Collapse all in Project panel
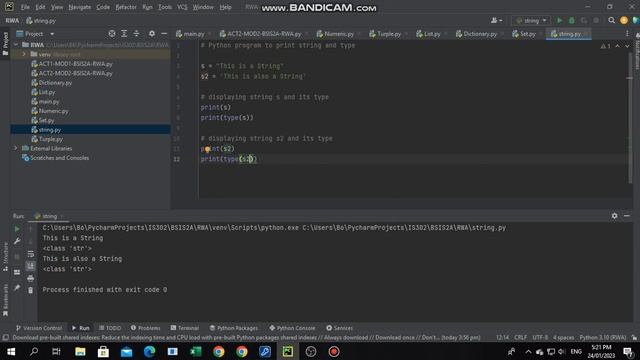 click(136, 34)
